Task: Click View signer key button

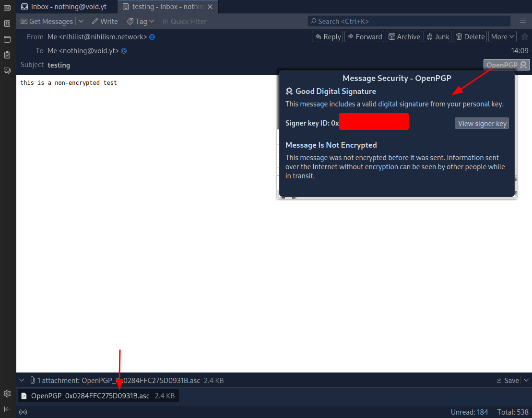Action: point(482,123)
